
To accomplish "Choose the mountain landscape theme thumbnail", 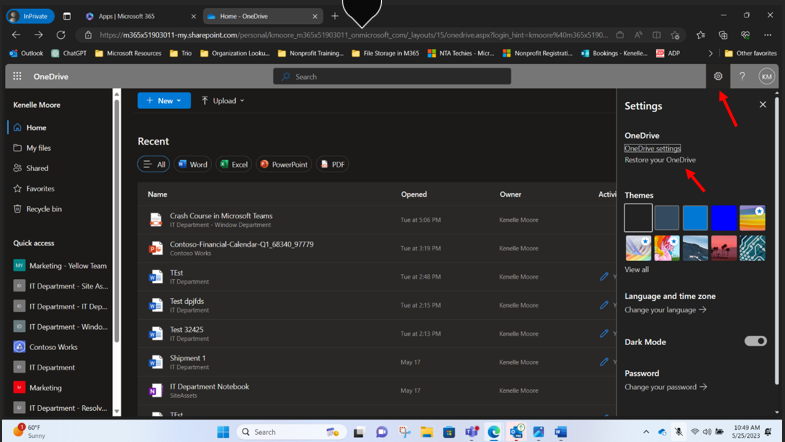I will 695,248.
